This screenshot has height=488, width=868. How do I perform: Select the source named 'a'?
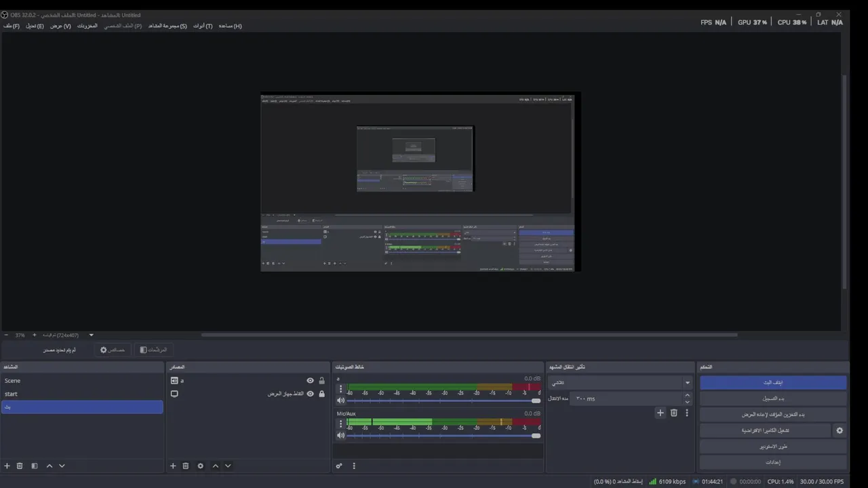tap(248, 381)
